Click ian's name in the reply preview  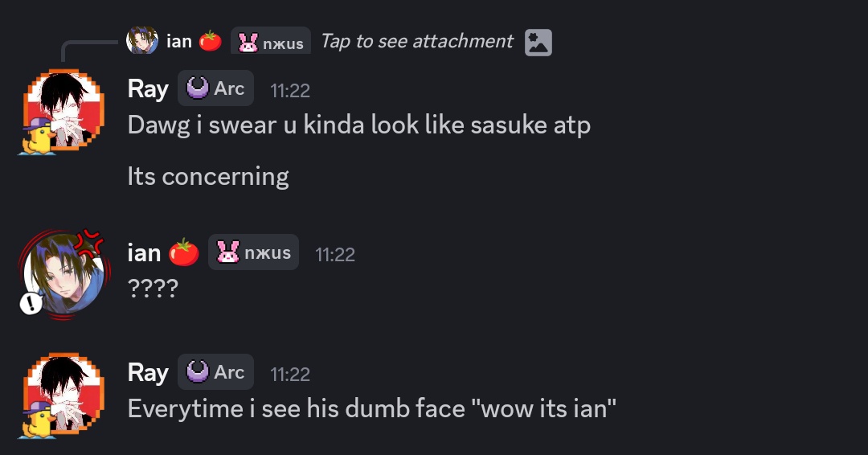coord(178,41)
